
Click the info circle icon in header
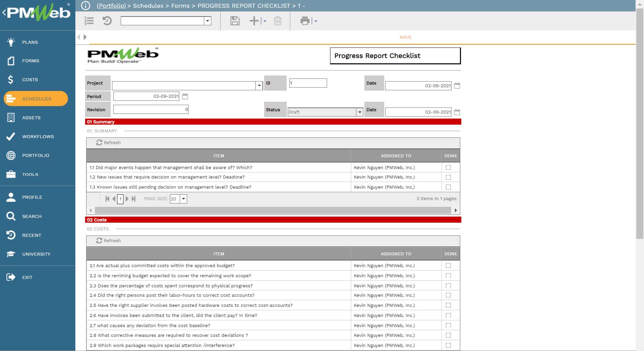[86, 6]
